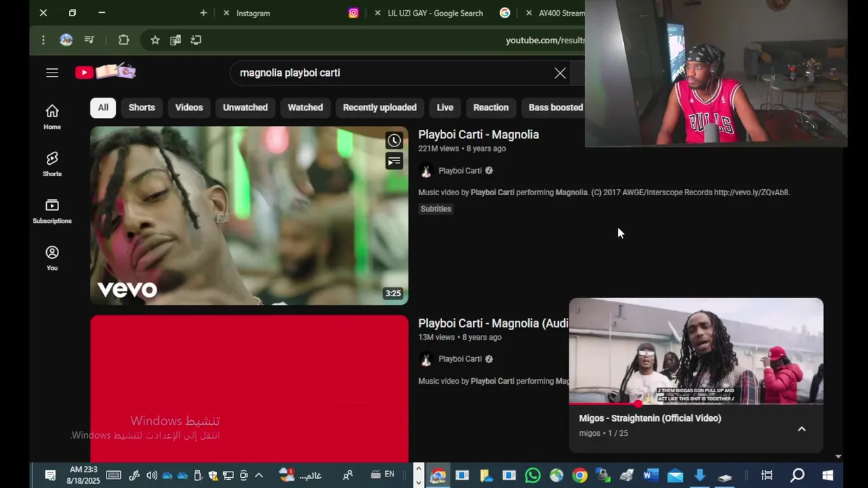This screenshot has height=488, width=868.
Task: Close the Instagram tab
Action: (x=226, y=13)
